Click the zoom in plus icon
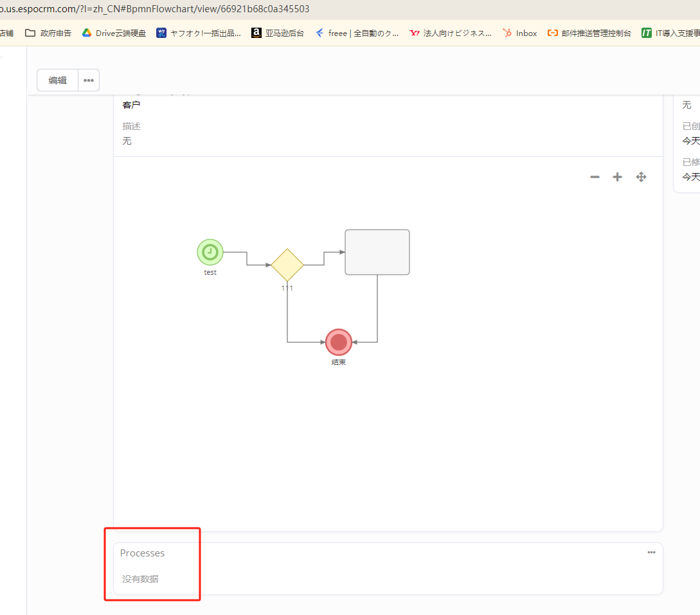700x615 pixels. 617,177
